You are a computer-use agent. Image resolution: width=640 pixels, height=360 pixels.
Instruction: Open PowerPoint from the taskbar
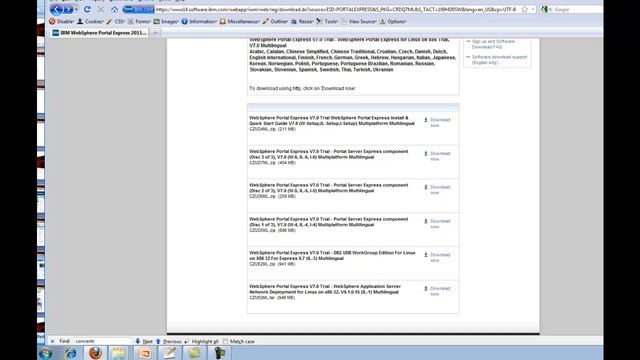point(144,353)
